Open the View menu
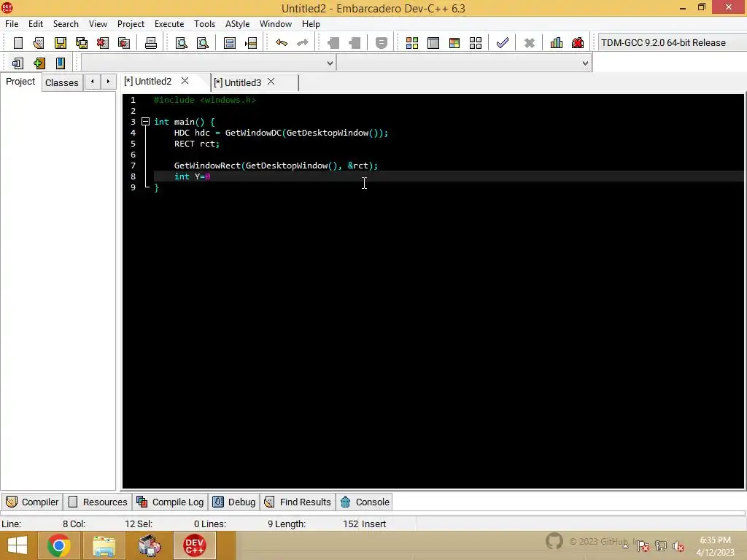Image resolution: width=747 pixels, height=560 pixels. (98, 24)
